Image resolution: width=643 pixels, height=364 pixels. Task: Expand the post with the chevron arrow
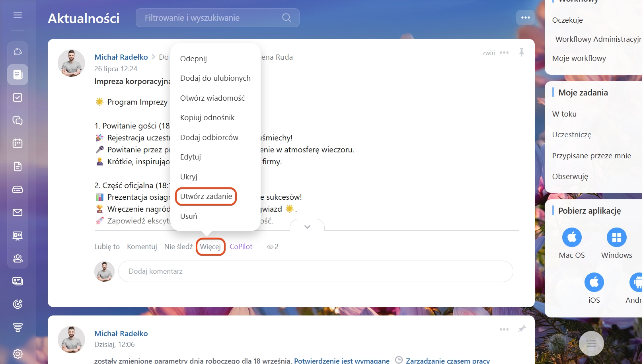[307, 227]
